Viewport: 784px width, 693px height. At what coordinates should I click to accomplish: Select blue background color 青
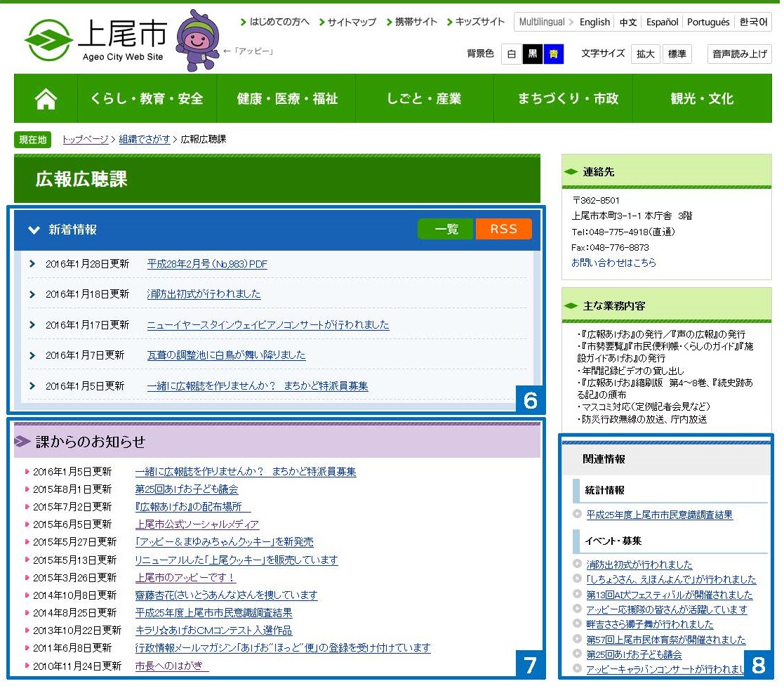554,54
